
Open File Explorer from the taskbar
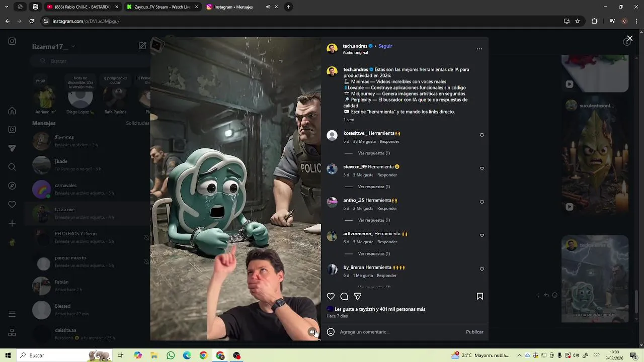[154, 355]
